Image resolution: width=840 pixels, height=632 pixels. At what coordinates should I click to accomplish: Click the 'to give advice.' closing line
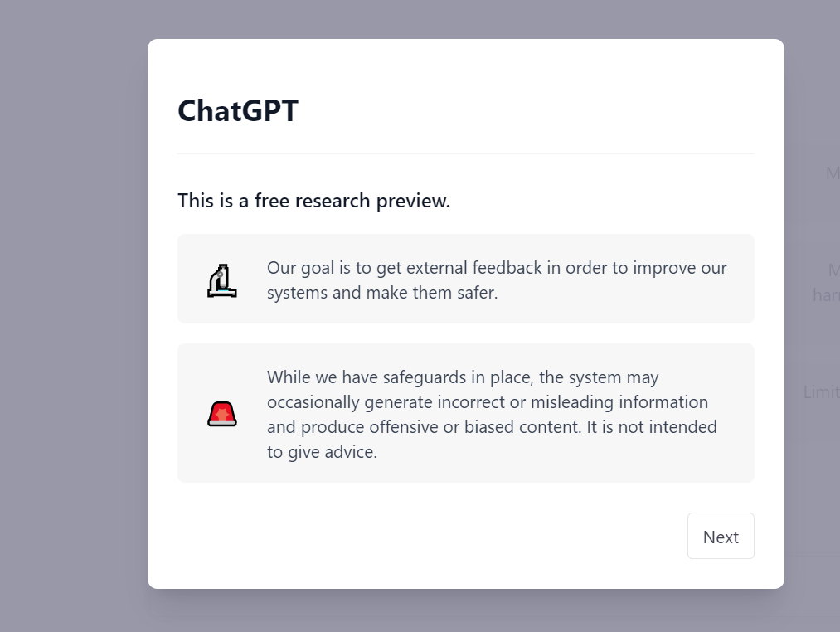click(x=322, y=452)
